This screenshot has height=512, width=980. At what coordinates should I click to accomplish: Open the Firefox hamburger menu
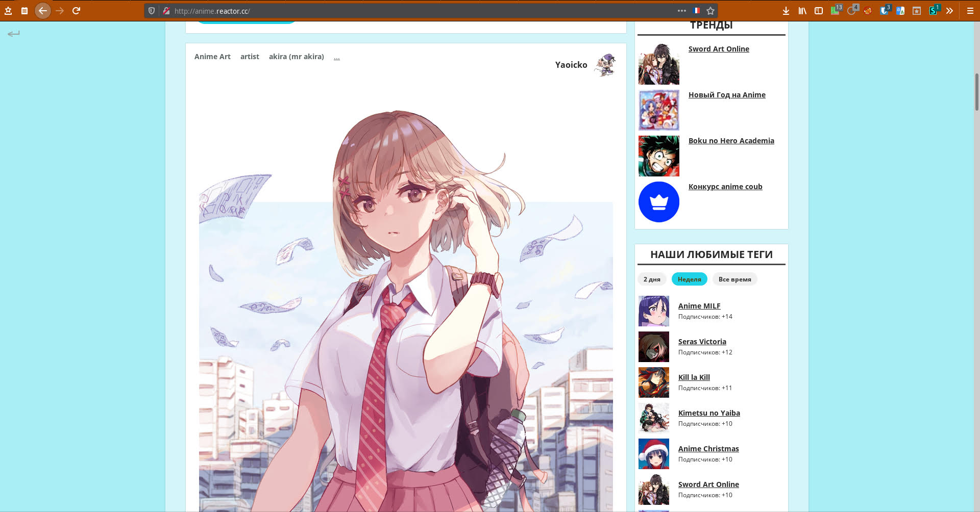(970, 11)
